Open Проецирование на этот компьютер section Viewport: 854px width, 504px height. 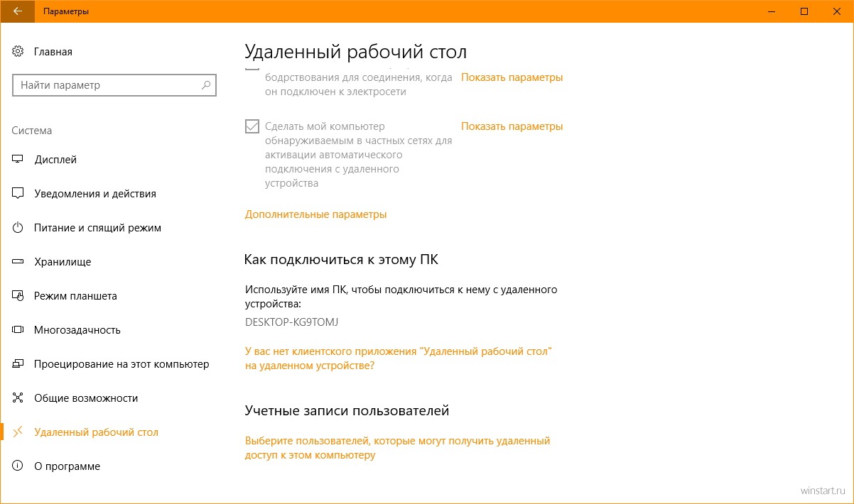coord(121,364)
